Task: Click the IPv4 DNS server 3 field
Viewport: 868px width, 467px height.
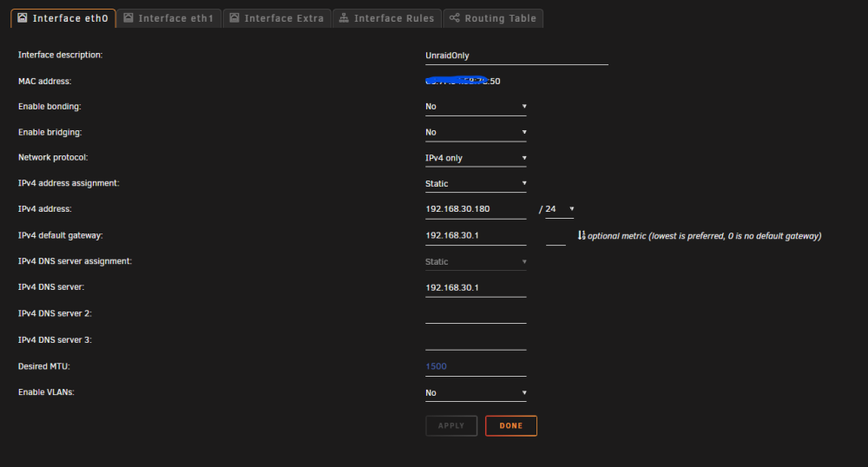Action: pyautogui.click(x=476, y=340)
